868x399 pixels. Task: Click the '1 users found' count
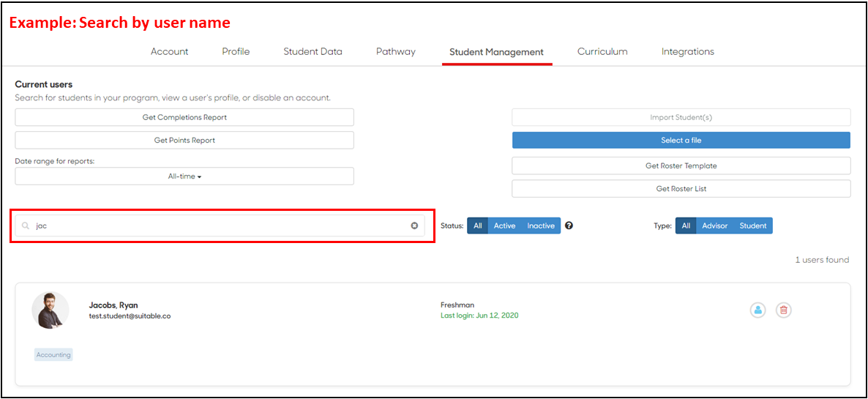point(822,260)
